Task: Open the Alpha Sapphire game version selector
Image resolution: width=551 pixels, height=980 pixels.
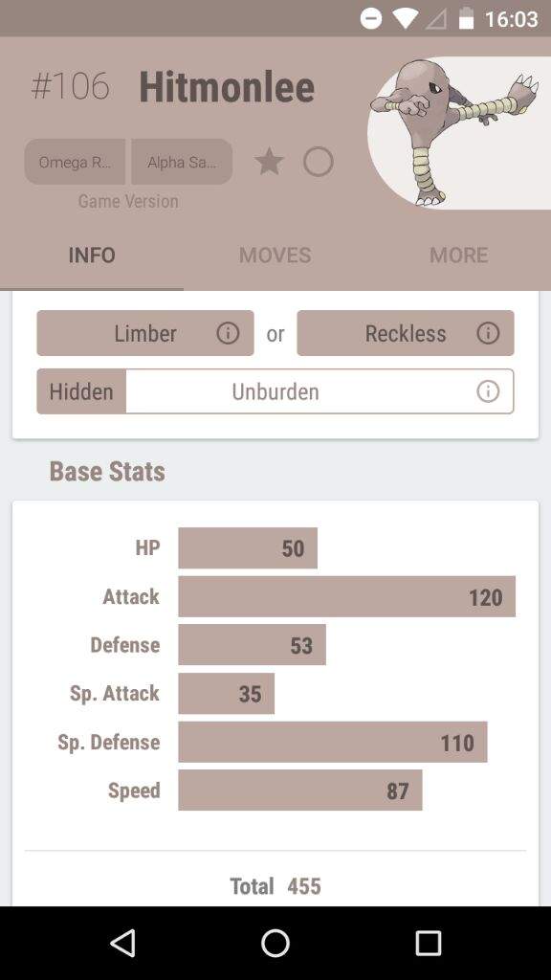Action: coord(182,162)
